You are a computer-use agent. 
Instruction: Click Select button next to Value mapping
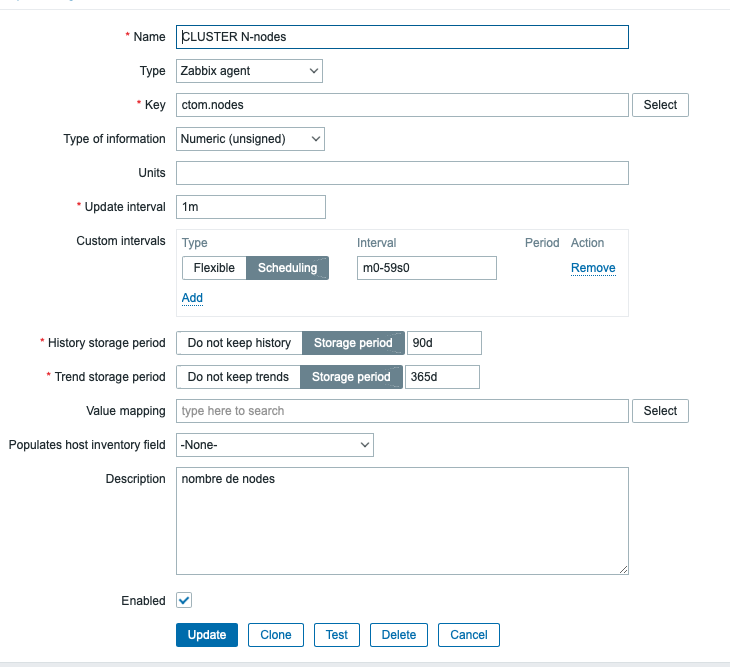click(x=660, y=411)
